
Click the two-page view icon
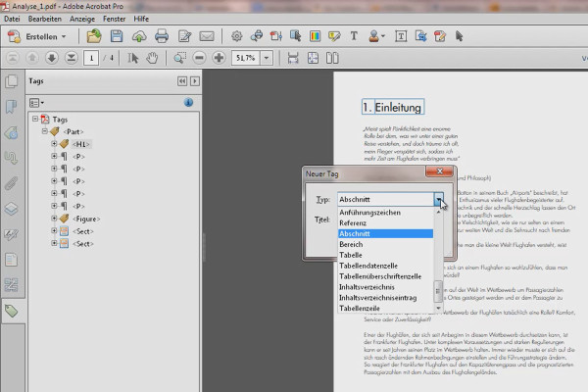pos(332,58)
